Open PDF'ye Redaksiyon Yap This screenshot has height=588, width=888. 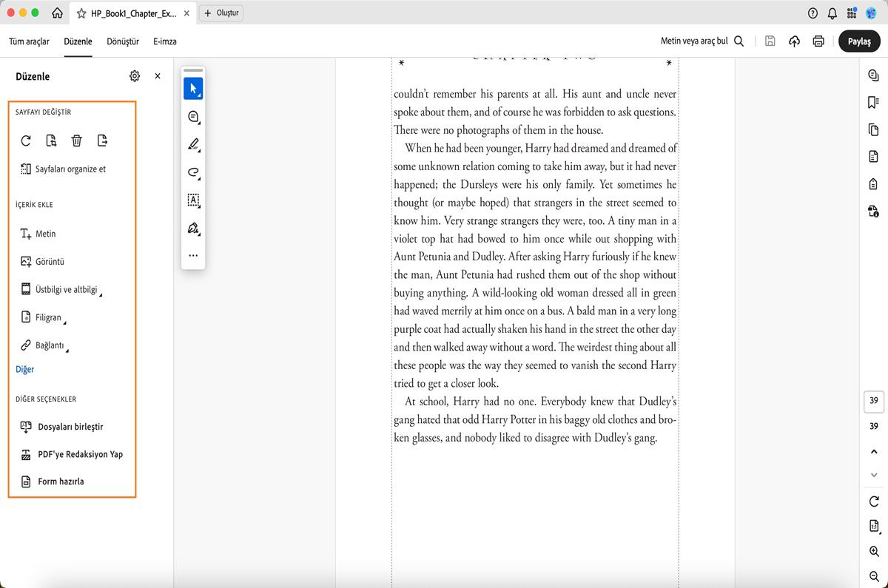point(72,454)
